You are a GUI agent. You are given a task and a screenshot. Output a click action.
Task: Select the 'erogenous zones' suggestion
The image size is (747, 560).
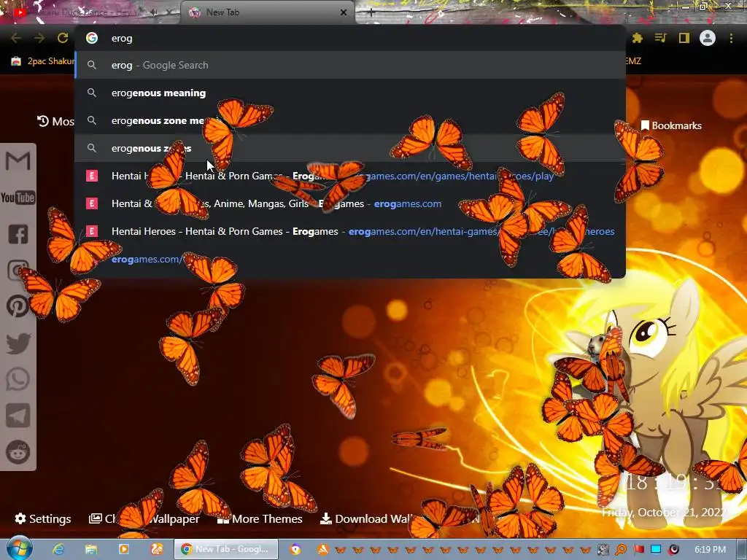click(x=349, y=148)
